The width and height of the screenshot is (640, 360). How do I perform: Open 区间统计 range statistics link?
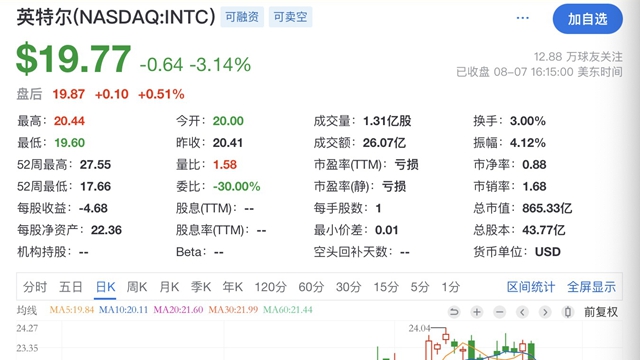[x=531, y=287]
